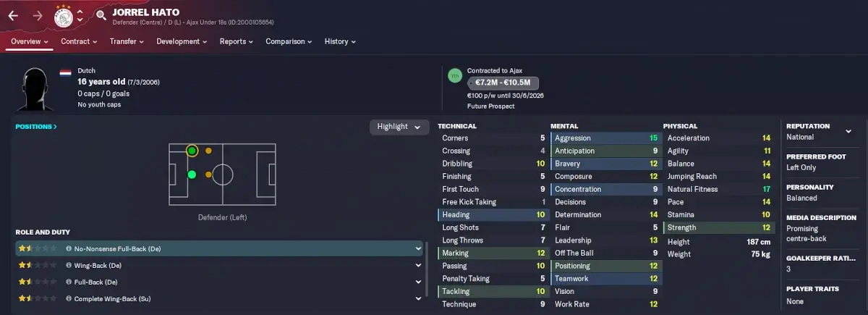
Task: Go forward with the right arrow icon
Action: click(36, 14)
